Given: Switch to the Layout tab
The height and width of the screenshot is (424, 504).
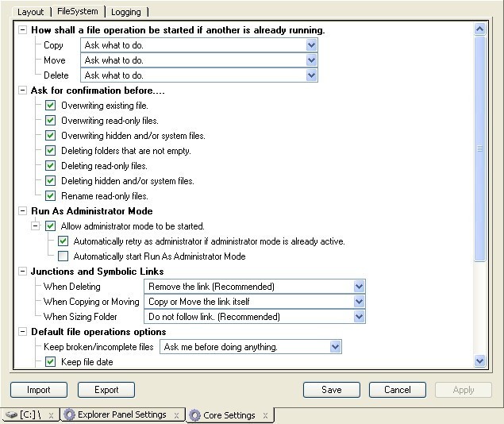Looking at the screenshot, I should point(30,12).
